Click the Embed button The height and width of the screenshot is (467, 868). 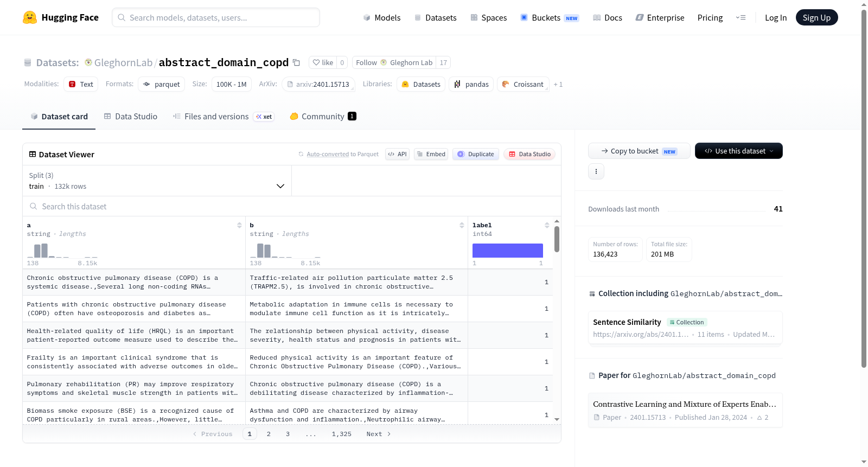coord(431,154)
